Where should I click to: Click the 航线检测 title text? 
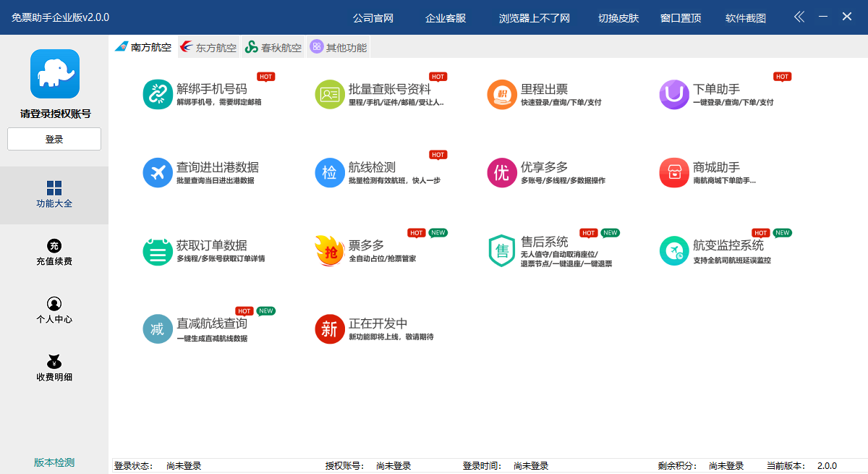(372, 167)
